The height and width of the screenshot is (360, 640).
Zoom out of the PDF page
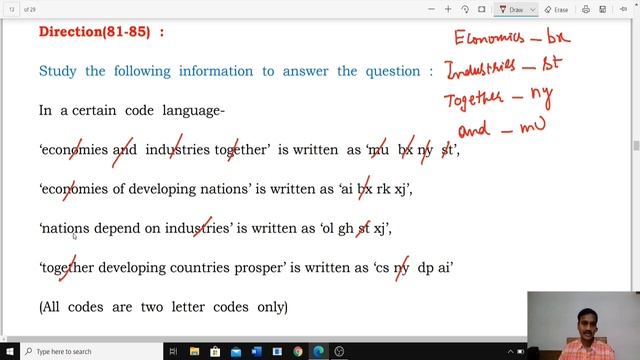[431, 9]
